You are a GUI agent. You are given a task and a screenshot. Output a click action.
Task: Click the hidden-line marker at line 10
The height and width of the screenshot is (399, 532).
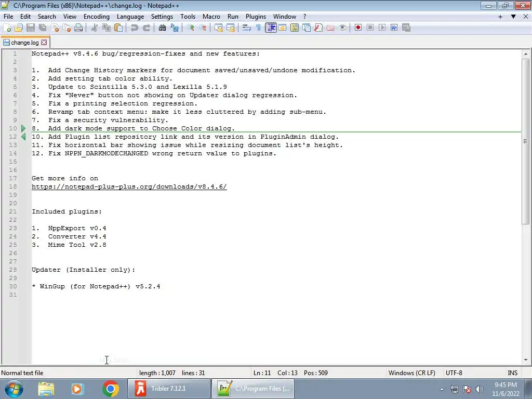pos(23,128)
